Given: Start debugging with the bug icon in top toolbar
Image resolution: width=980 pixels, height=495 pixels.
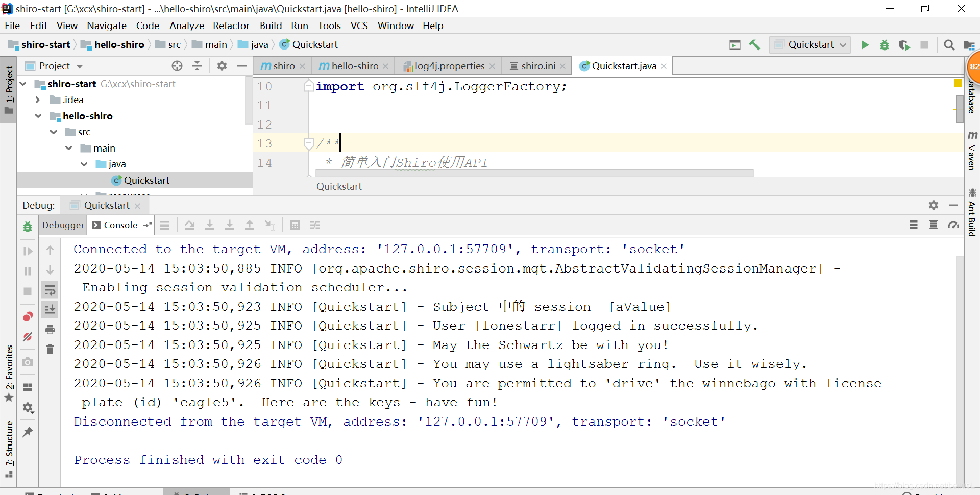Looking at the screenshot, I should tap(885, 45).
